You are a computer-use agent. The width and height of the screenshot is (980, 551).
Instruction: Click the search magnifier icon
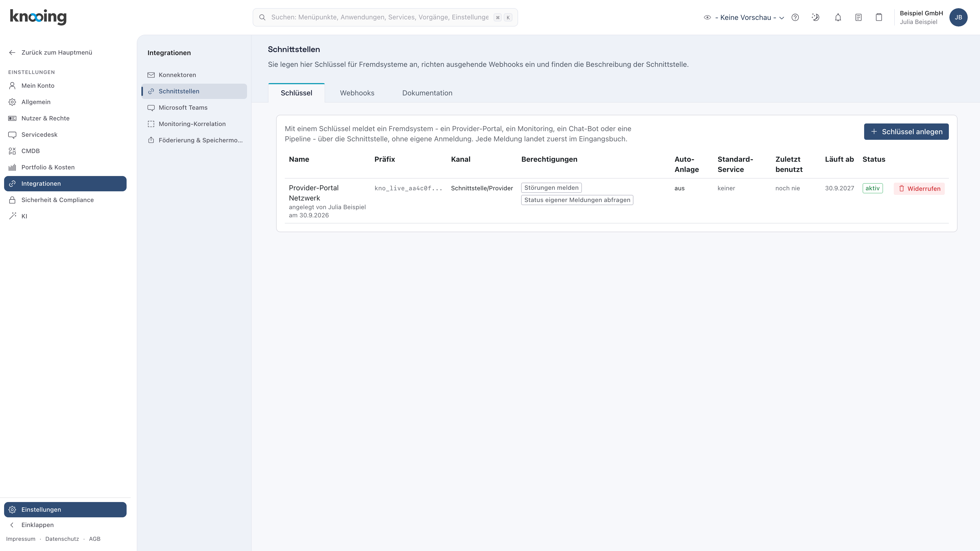tap(262, 18)
